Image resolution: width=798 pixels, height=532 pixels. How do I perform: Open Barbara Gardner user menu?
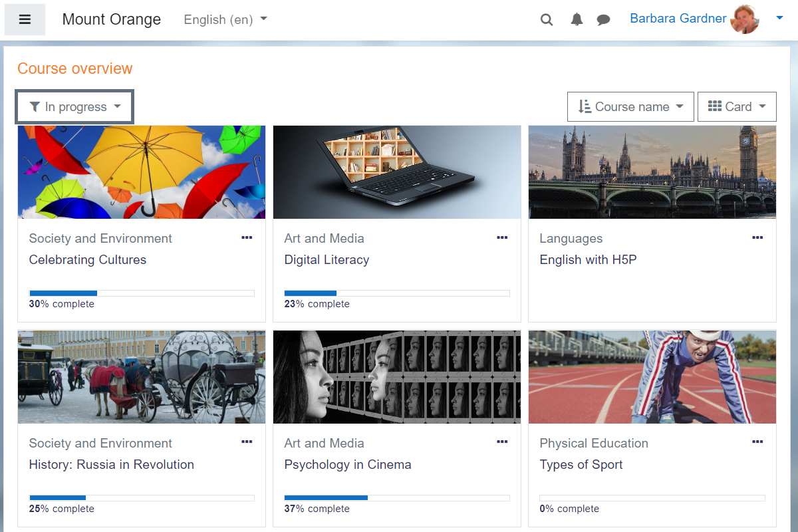(x=779, y=19)
